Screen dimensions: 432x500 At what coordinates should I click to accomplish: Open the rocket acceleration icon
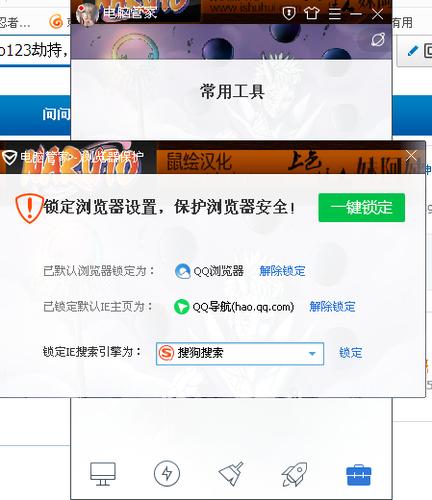(295, 474)
